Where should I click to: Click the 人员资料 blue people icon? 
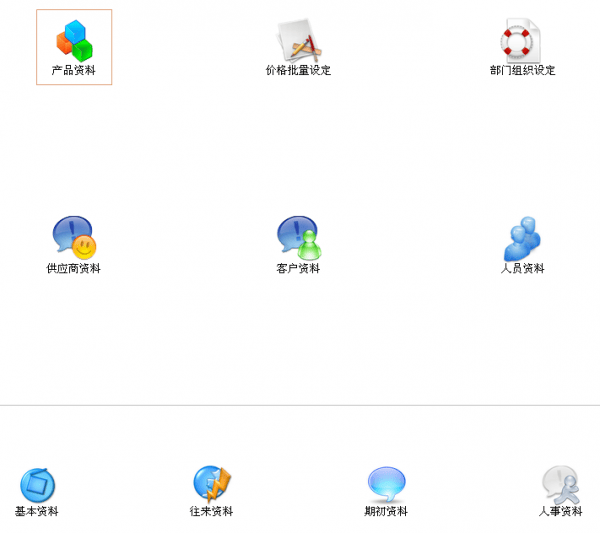(x=522, y=238)
